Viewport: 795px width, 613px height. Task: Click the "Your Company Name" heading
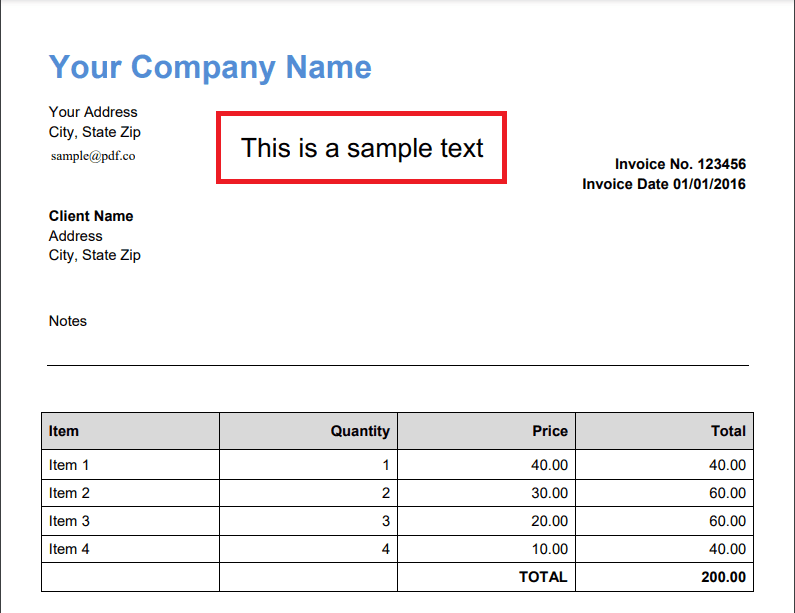click(210, 67)
